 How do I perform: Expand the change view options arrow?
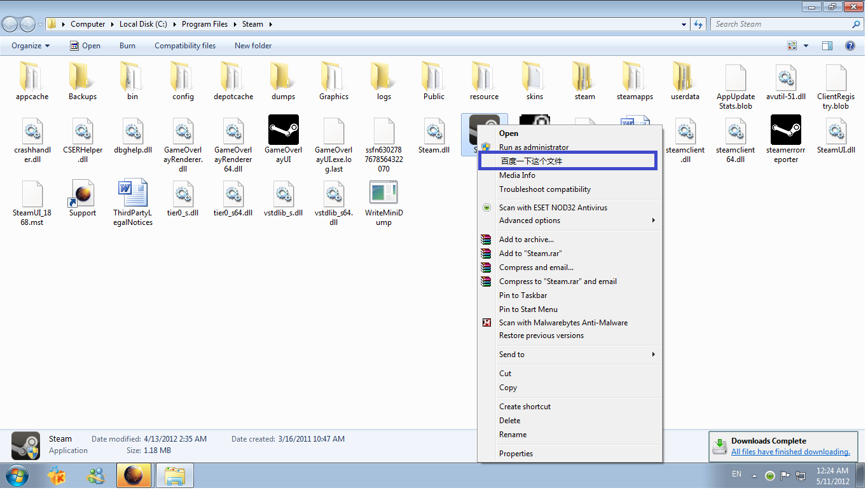pyautogui.click(x=806, y=46)
